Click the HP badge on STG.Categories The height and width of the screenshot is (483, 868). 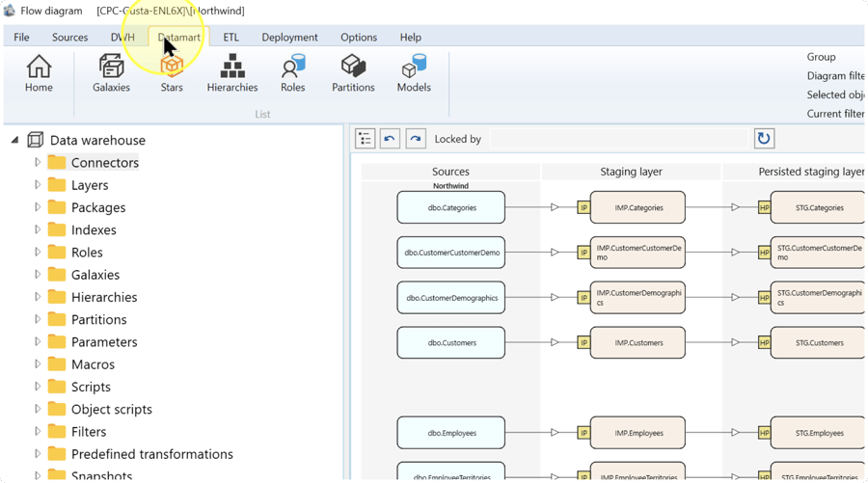click(765, 207)
